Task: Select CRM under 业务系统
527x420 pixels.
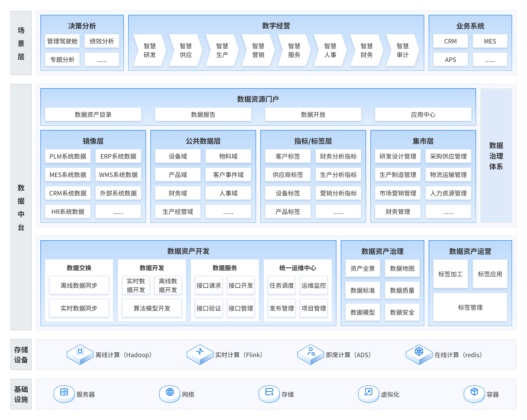Action: pyautogui.click(x=450, y=41)
